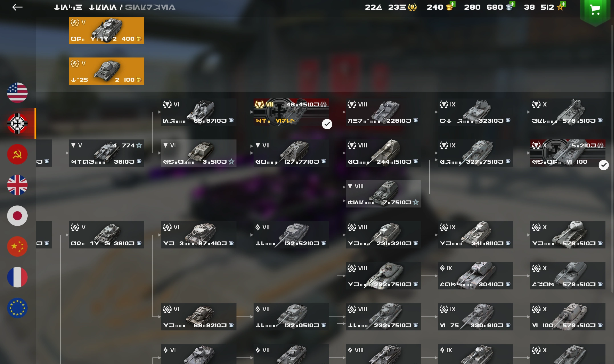Open premium tier V tank costing 2 100 gold

pyautogui.click(x=107, y=71)
